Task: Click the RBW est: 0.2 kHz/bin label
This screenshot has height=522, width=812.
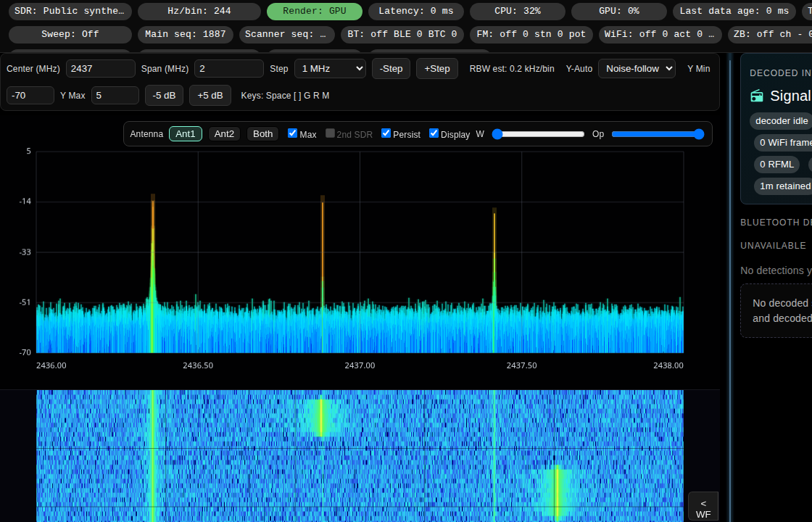Action: click(x=512, y=68)
